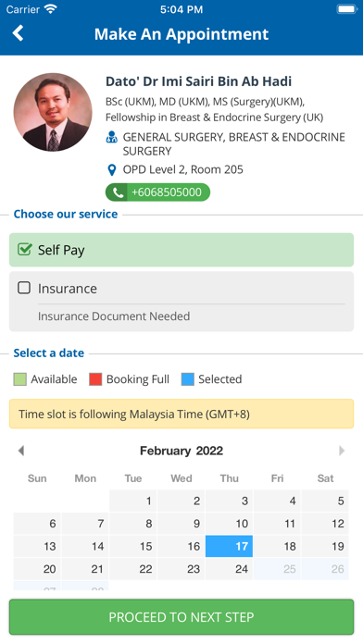The width and height of the screenshot is (363, 644).
Task: Click the location pin icon
Action: pyautogui.click(x=111, y=169)
